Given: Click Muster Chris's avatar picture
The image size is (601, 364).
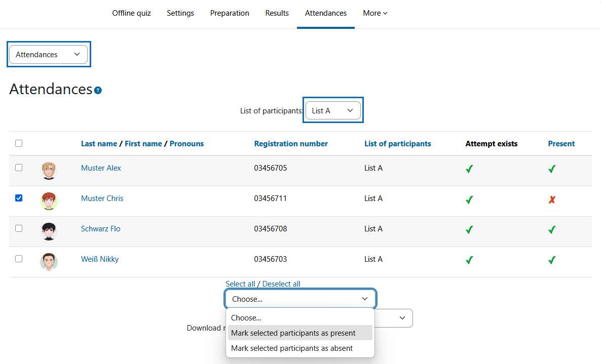Looking at the screenshot, I should point(49,201).
